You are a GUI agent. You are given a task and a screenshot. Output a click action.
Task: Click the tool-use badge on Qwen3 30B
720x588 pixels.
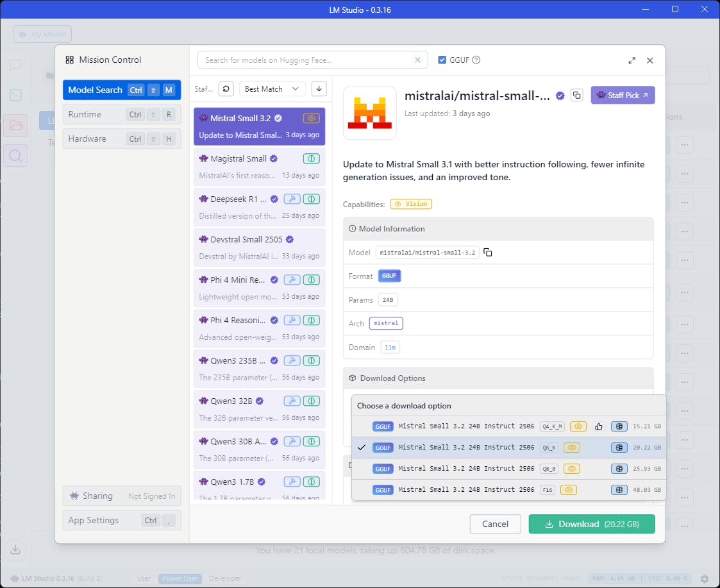(x=292, y=441)
